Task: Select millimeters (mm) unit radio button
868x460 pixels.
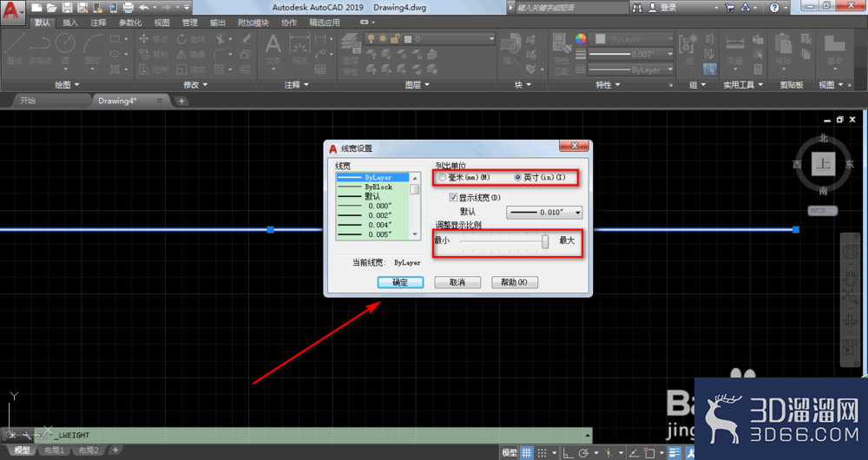Action: (442, 178)
